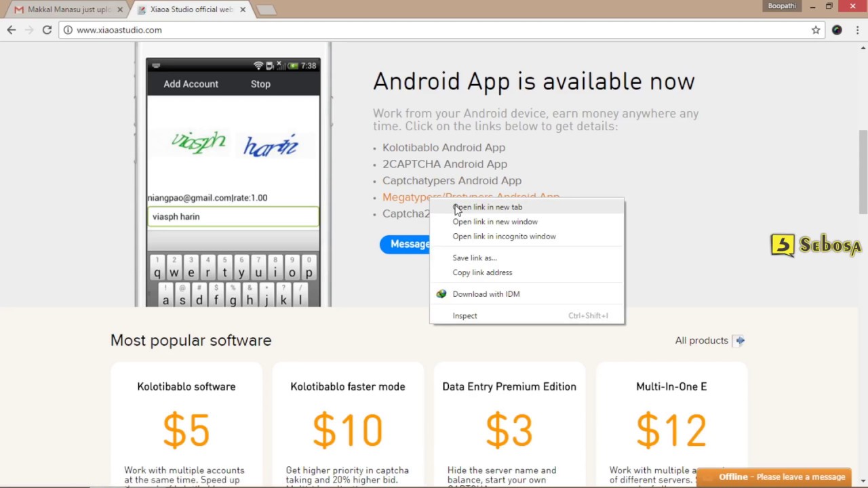Open Offline leave a message chat widget
Image resolution: width=868 pixels, height=488 pixels.
(x=774, y=477)
